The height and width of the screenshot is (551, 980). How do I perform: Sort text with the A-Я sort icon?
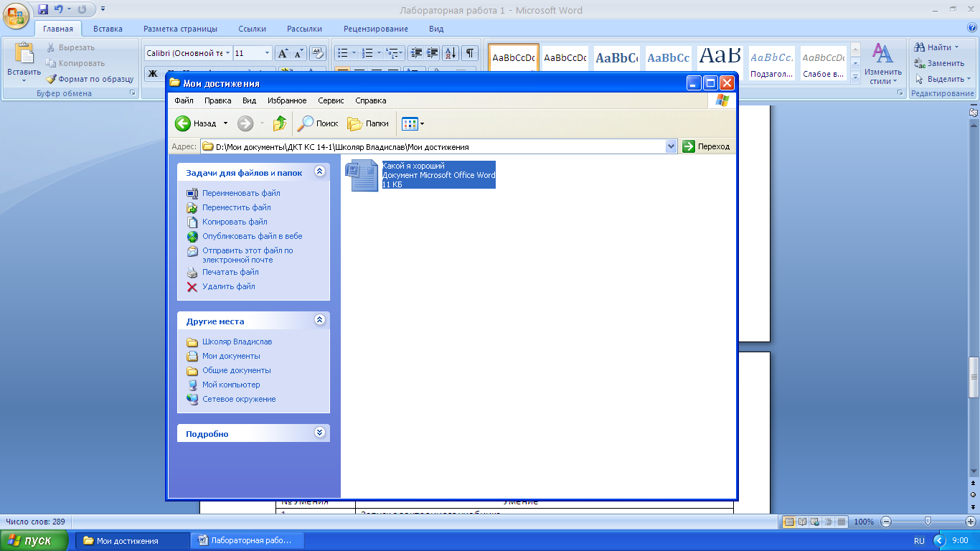pyautogui.click(x=451, y=53)
